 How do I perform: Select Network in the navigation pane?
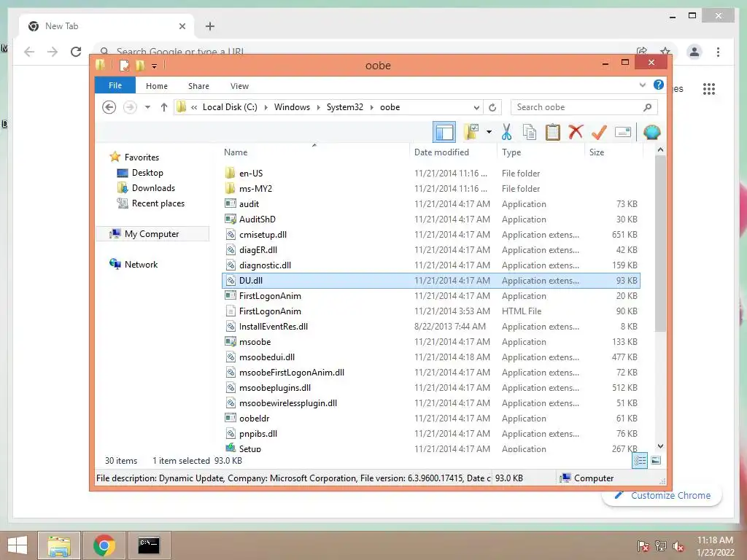point(141,264)
